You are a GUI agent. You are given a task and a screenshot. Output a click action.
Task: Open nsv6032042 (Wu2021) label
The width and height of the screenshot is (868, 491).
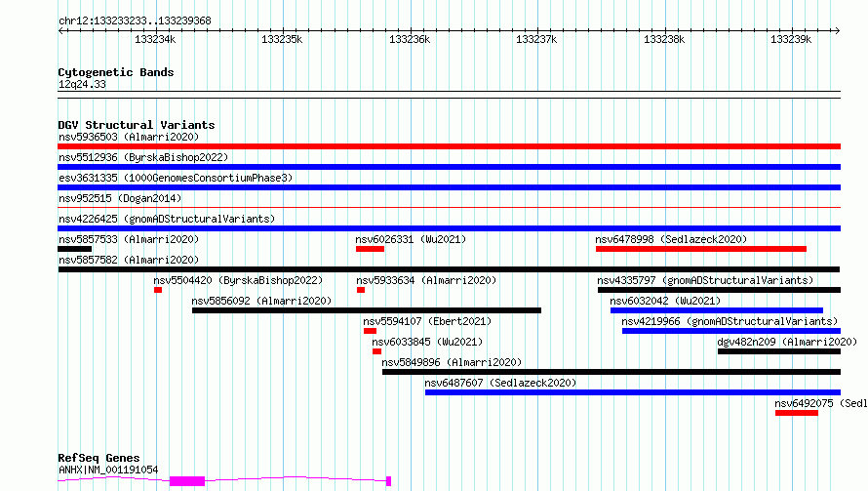(665, 301)
